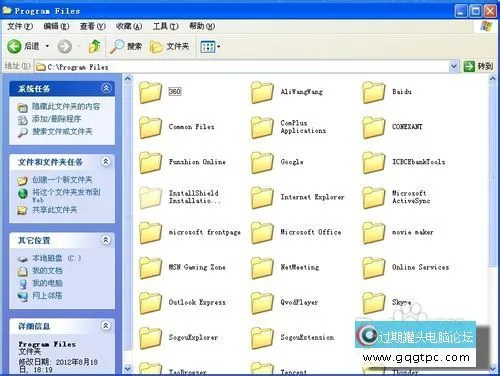Click the task pane scrollbar down arrow
Image resolution: width=500 pixels, height=376 pixels.
(128, 369)
